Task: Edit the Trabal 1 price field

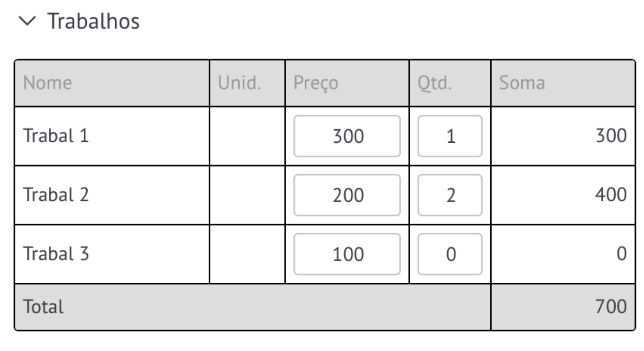Action: (347, 136)
